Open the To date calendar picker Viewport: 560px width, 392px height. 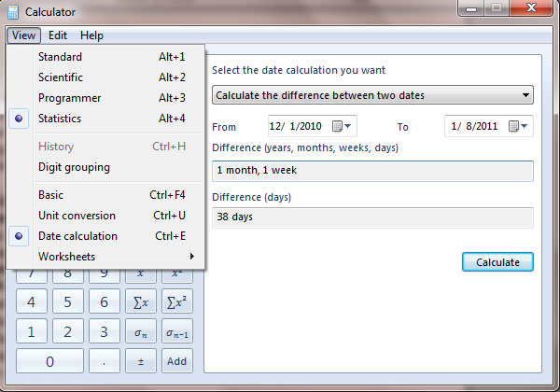518,126
